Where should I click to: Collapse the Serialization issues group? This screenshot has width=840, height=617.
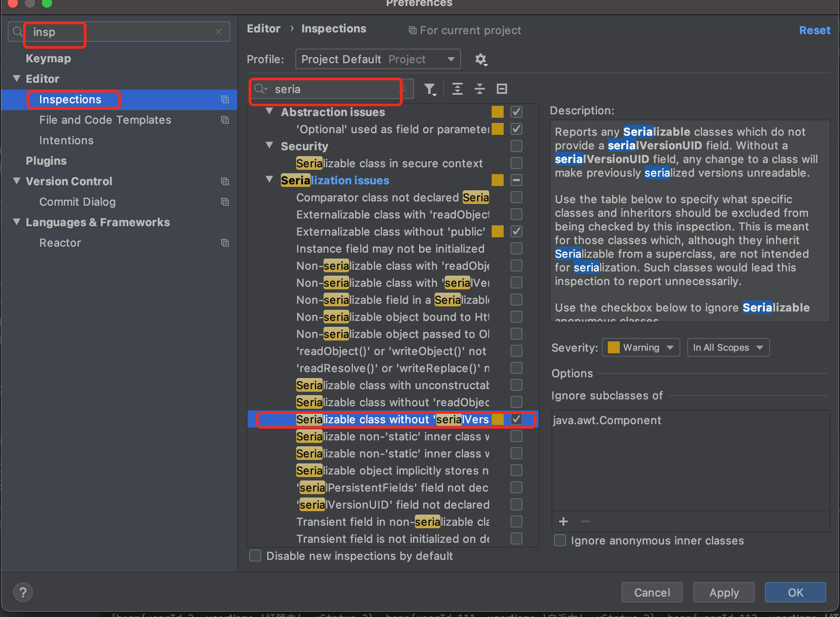[x=269, y=180]
